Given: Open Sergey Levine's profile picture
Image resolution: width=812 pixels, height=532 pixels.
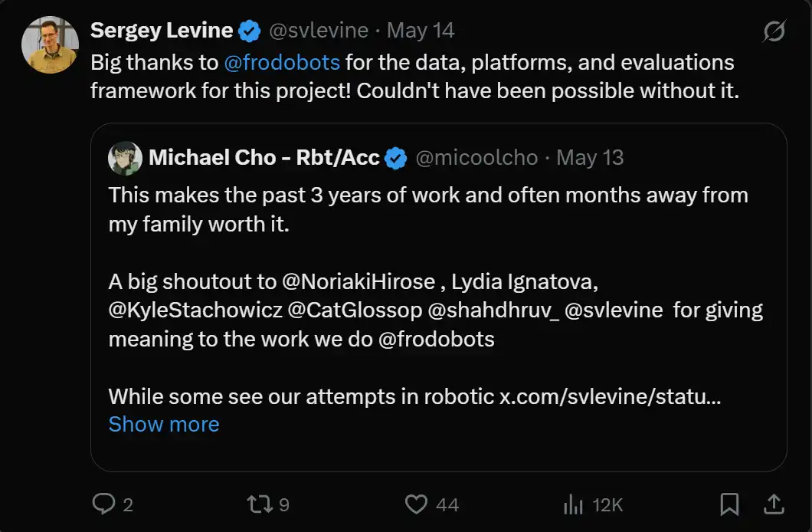Looking at the screenshot, I should click(x=50, y=44).
